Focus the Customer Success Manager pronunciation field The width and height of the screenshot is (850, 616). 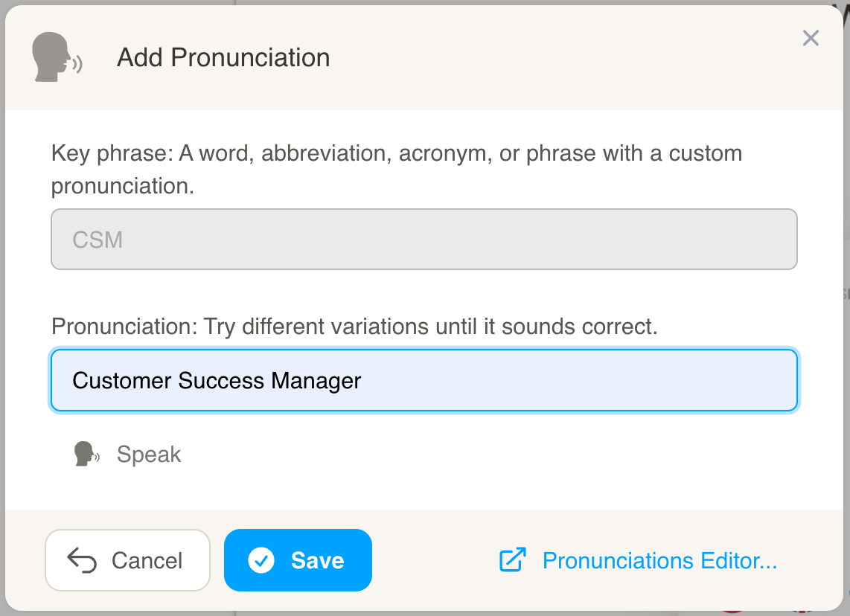tap(424, 380)
